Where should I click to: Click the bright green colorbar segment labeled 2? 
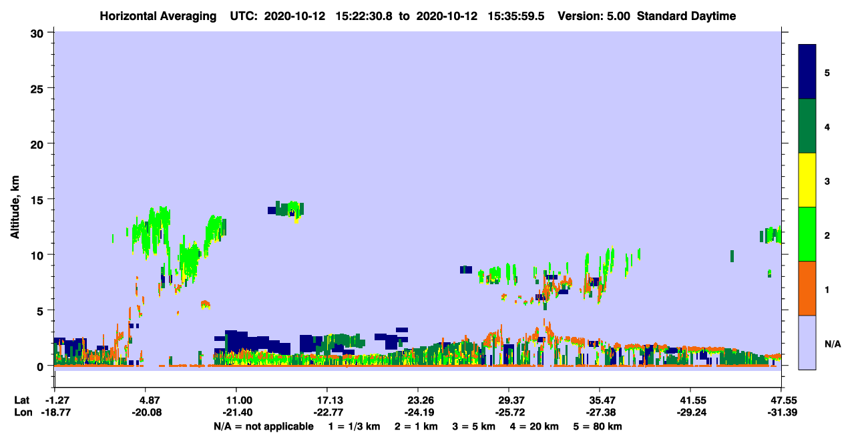[807, 234]
